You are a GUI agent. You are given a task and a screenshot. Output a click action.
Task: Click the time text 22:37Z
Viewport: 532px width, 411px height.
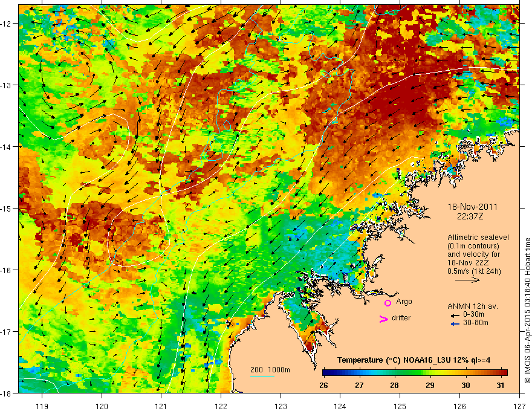click(470, 216)
